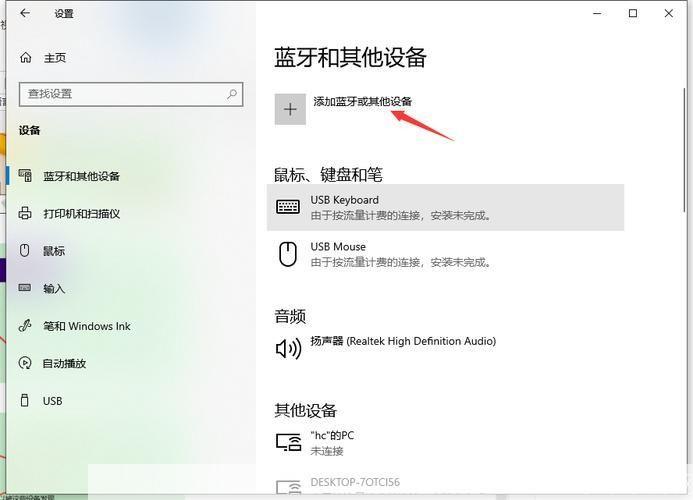Viewport: 693px width, 500px height.
Task: Click the 查找设置 search field
Action: click(x=131, y=94)
